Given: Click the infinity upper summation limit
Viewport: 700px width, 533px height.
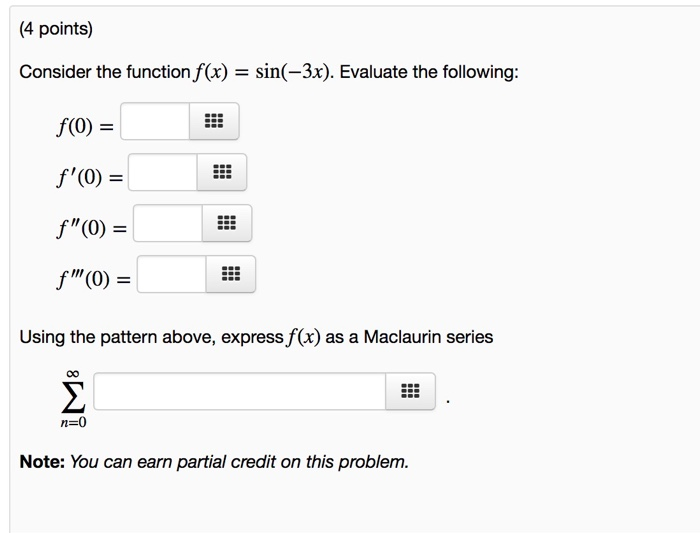Looking at the screenshot, I should [73, 373].
